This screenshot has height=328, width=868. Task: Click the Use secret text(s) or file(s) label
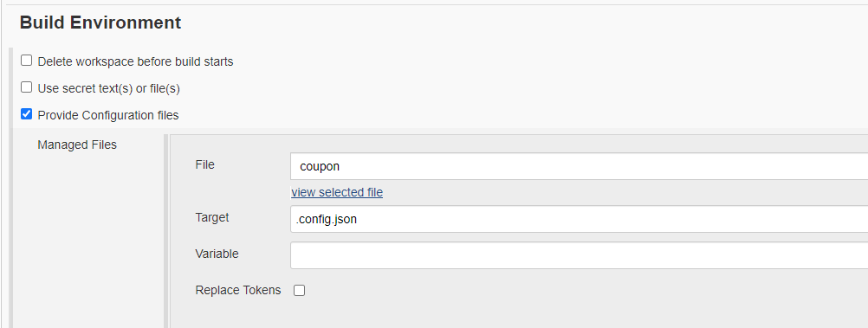point(108,88)
